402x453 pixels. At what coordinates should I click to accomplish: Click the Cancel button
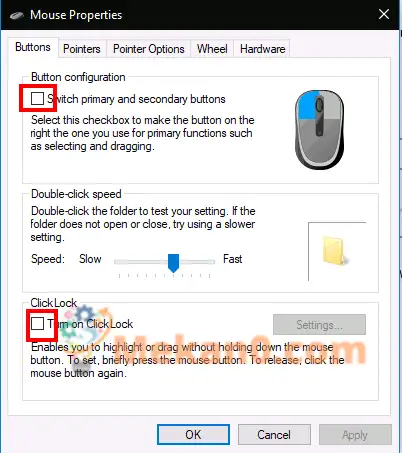coord(274,435)
